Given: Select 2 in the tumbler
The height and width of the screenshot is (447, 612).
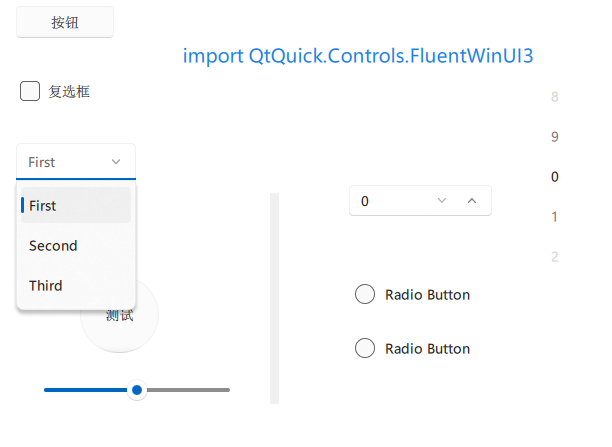Looking at the screenshot, I should (x=555, y=256).
